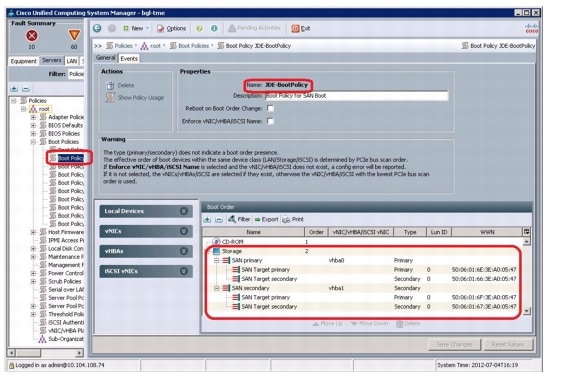The height and width of the screenshot is (376, 576).
Task: Expand the BIOS Policies node
Action: pos(33,134)
